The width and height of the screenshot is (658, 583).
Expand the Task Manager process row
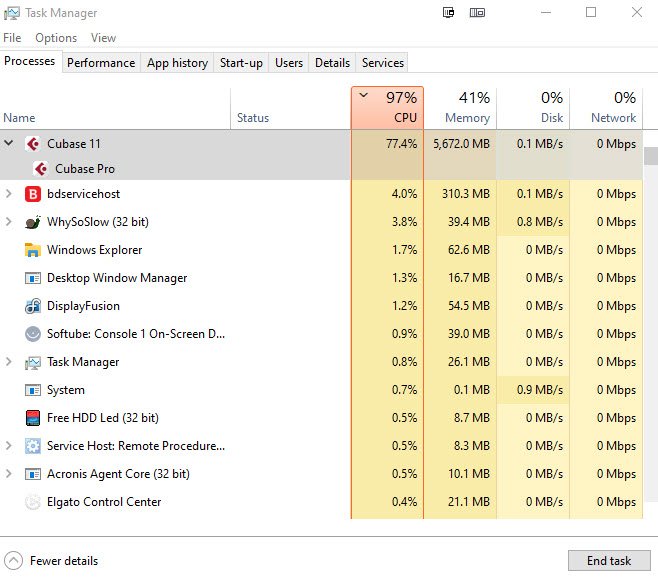coord(8,361)
